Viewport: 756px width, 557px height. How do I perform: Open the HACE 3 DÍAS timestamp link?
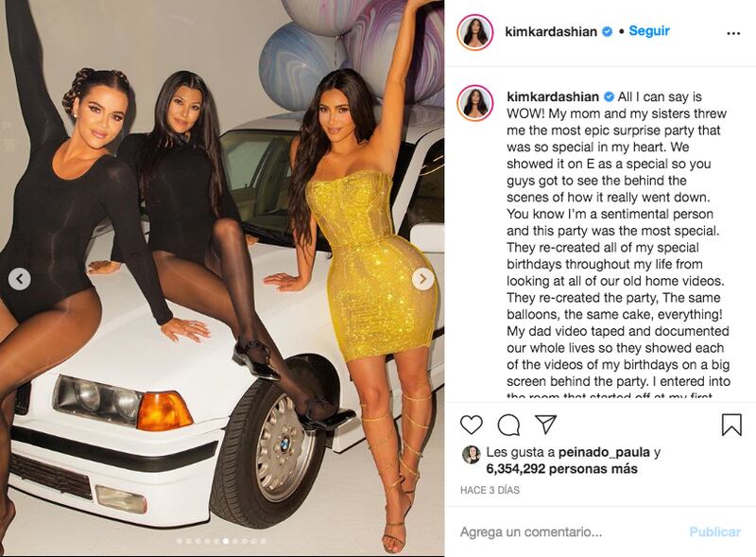point(490,490)
